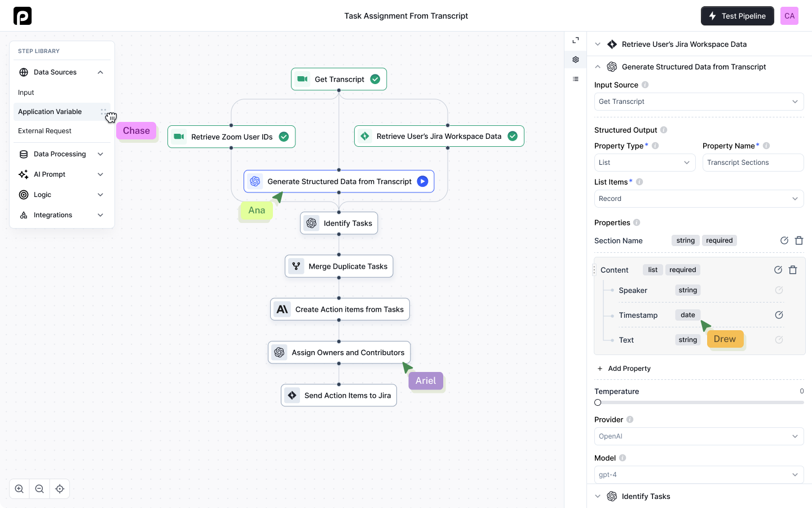Screen dimensions: 812x508
Task: Click the app logo in top-left corner
Action: click(x=23, y=16)
